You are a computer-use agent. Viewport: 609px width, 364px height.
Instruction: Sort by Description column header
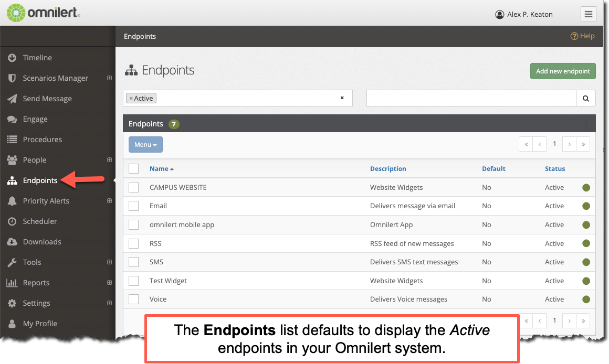click(x=388, y=169)
